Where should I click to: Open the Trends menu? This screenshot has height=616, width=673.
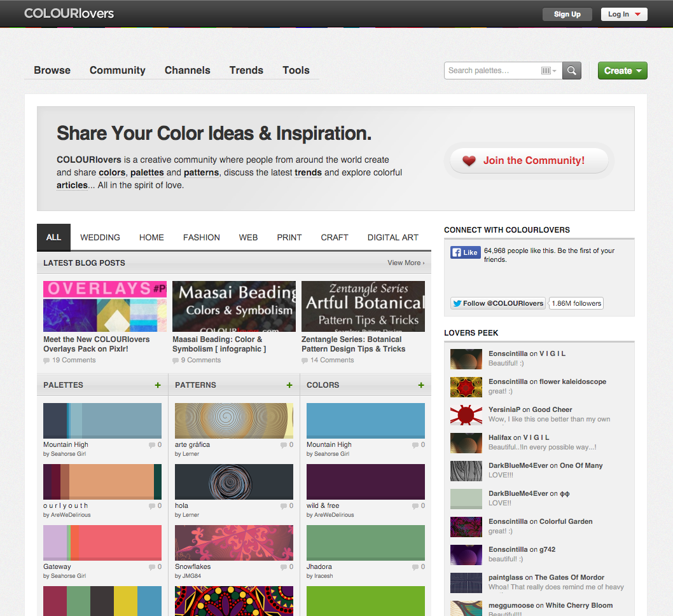point(246,70)
